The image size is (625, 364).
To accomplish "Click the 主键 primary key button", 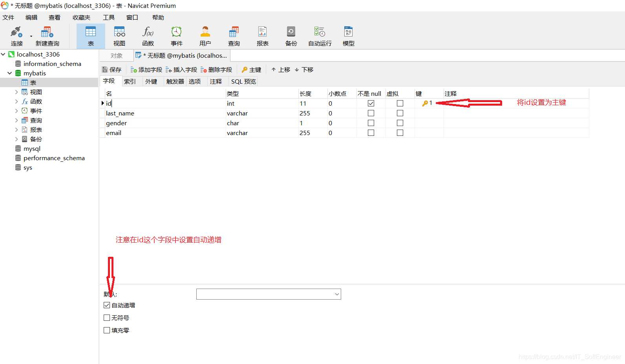I will point(252,70).
